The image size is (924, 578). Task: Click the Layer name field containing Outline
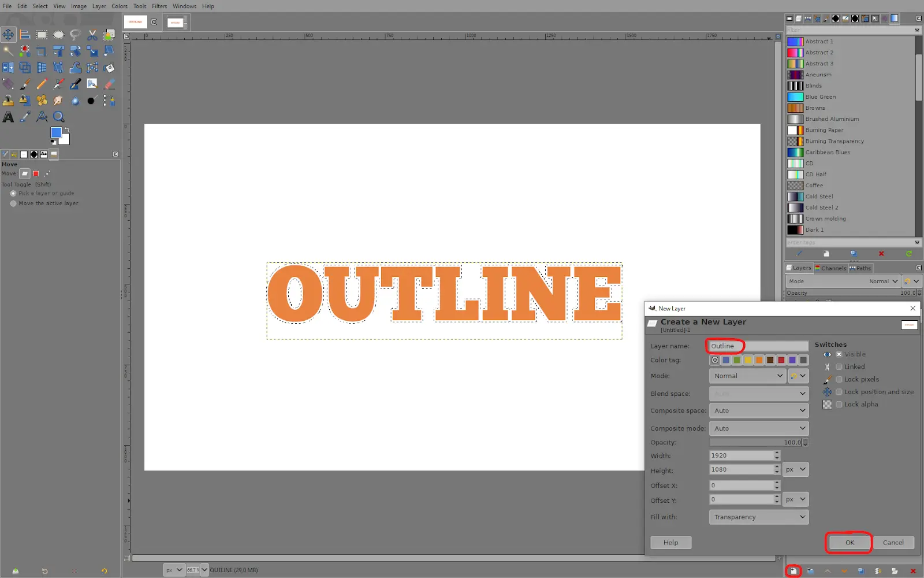759,346
